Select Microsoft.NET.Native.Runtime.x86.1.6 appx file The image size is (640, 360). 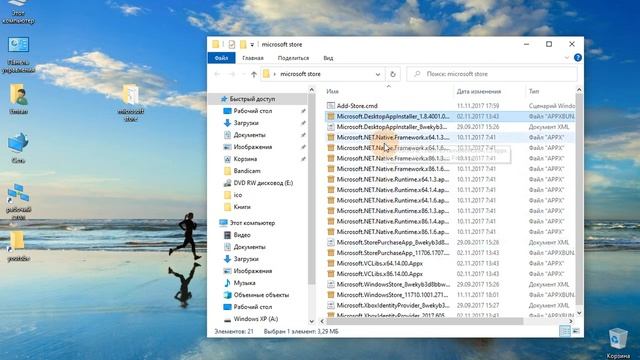[x=393, y=232]
